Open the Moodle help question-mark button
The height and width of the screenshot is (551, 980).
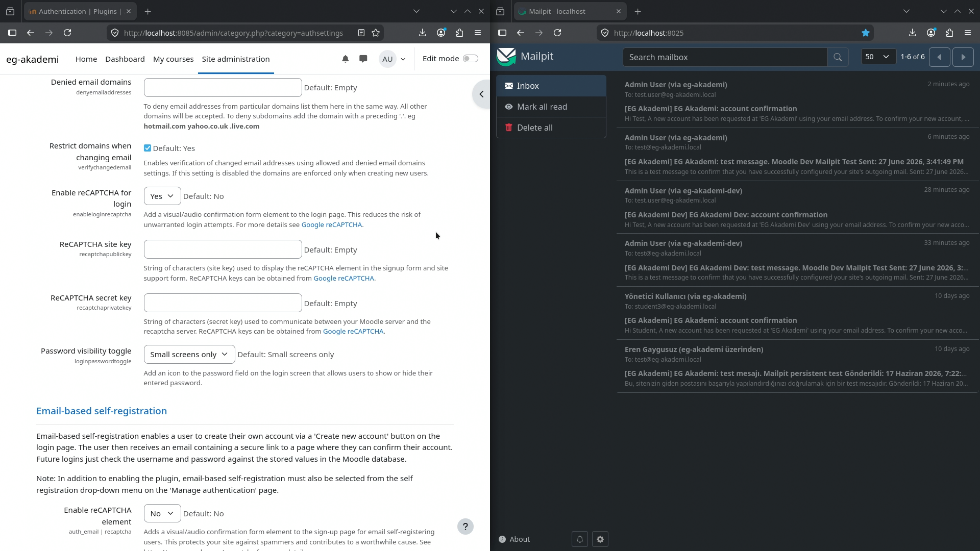pyautogui.click(x=465, y=527)
